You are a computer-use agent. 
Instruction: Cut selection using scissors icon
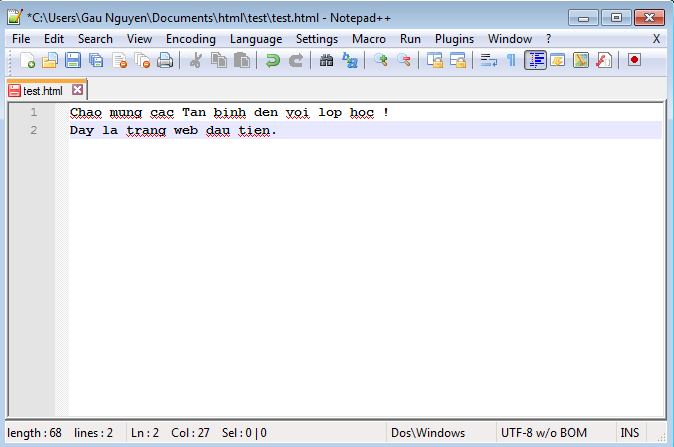(x=196, y=60)
